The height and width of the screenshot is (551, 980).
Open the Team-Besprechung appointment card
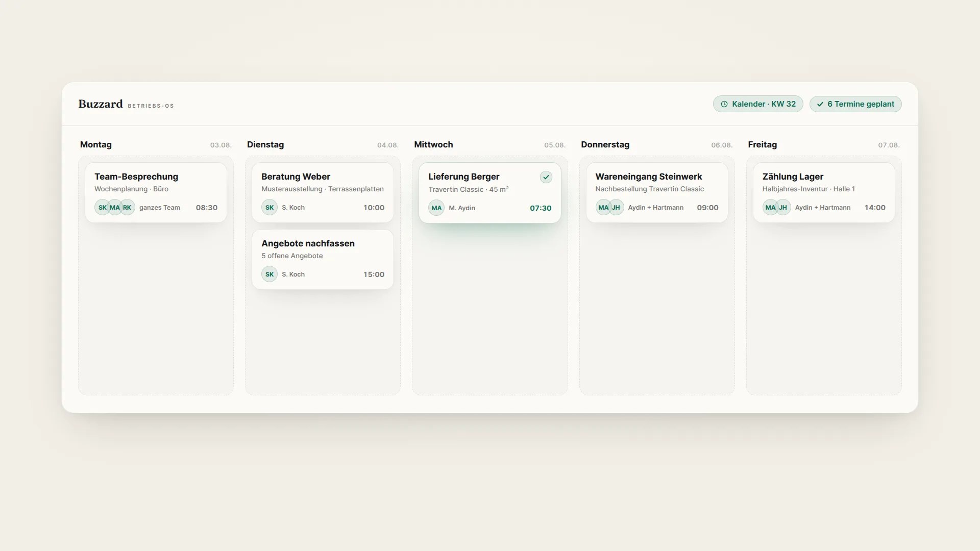156,192
